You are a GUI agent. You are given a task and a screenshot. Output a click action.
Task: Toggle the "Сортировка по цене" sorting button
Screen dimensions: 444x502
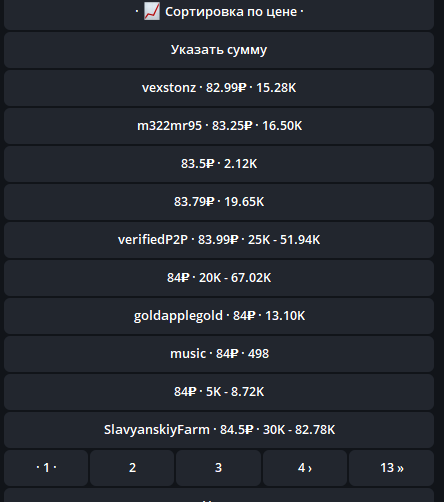pos(219,13)
